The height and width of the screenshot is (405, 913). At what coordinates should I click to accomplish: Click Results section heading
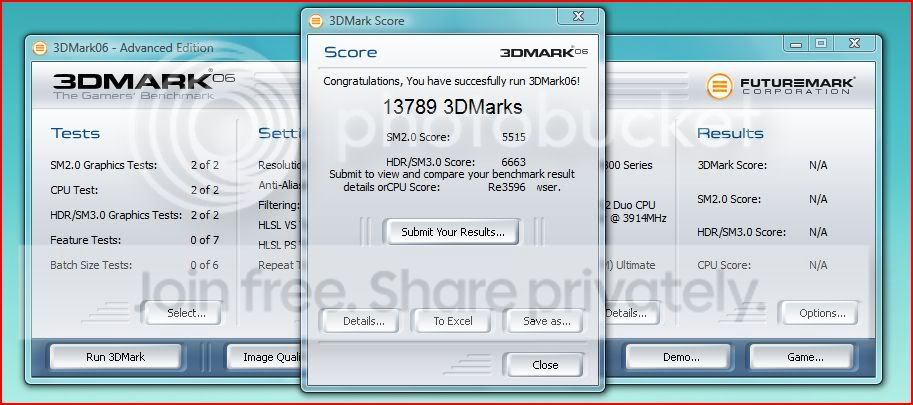pos(730,133)
